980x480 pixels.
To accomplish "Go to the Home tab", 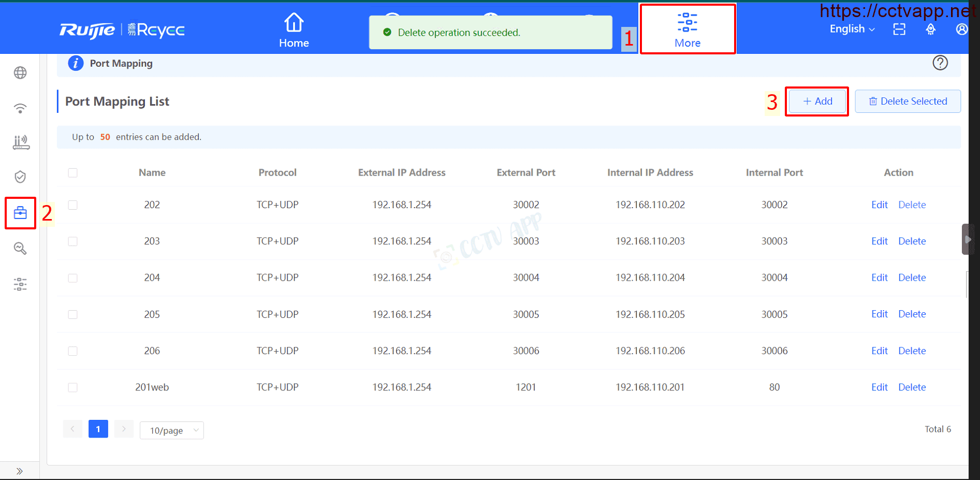I will pyautogui.click(x=294, y=31).
